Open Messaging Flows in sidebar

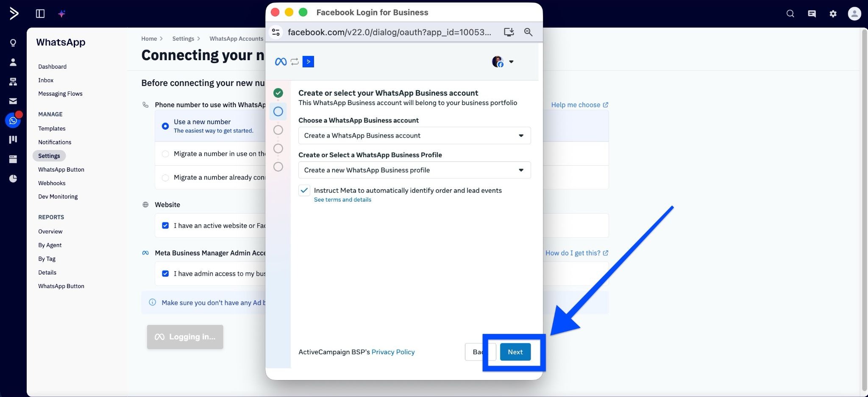[60, 94]
